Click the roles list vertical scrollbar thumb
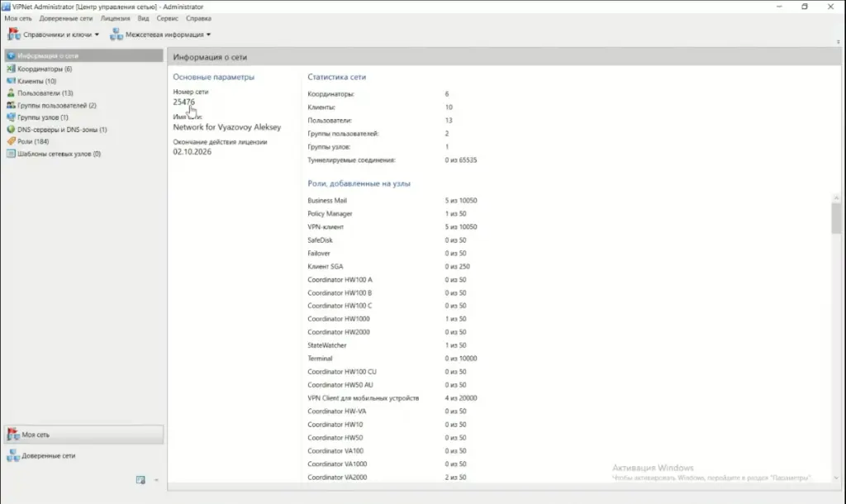 click(836, 218)
